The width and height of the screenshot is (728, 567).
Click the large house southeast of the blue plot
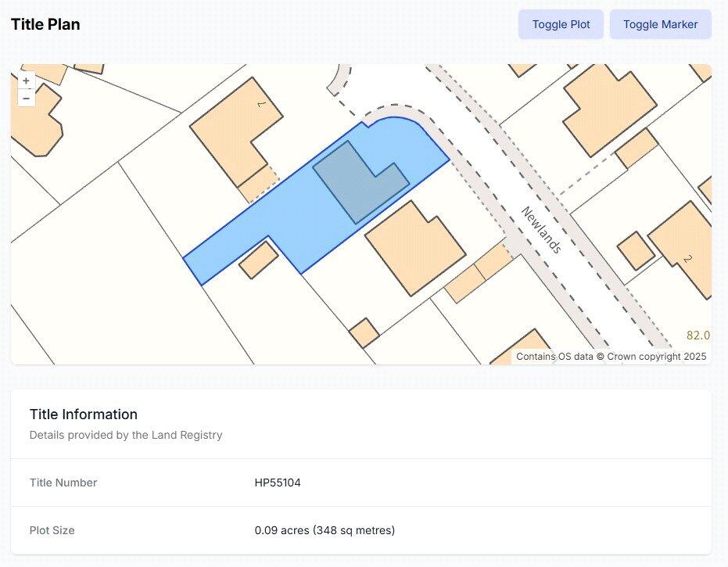pos(414,248)
